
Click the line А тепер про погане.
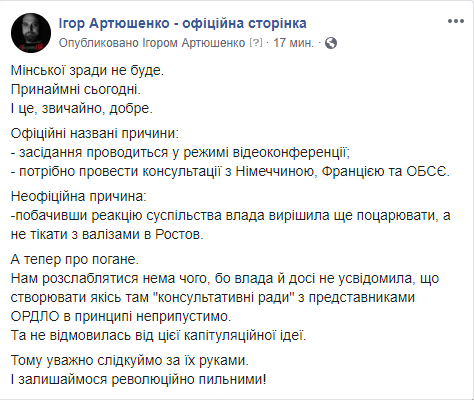click(x=75, y=259)
